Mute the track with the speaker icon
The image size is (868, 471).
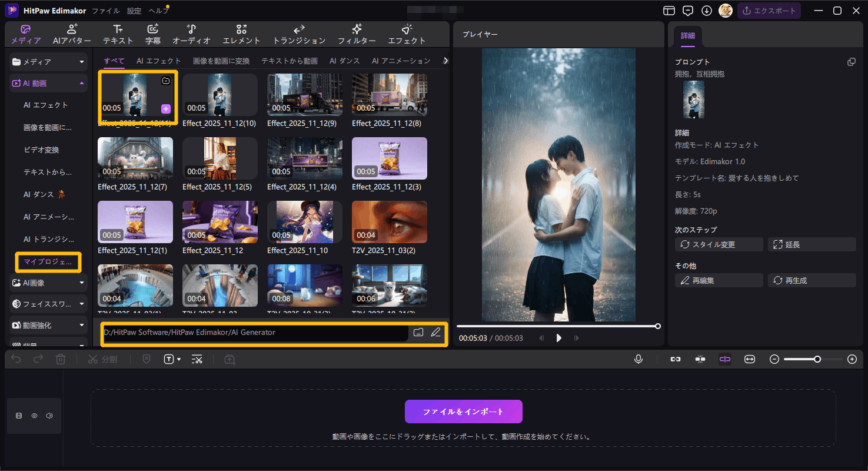(x=49, y=416)
